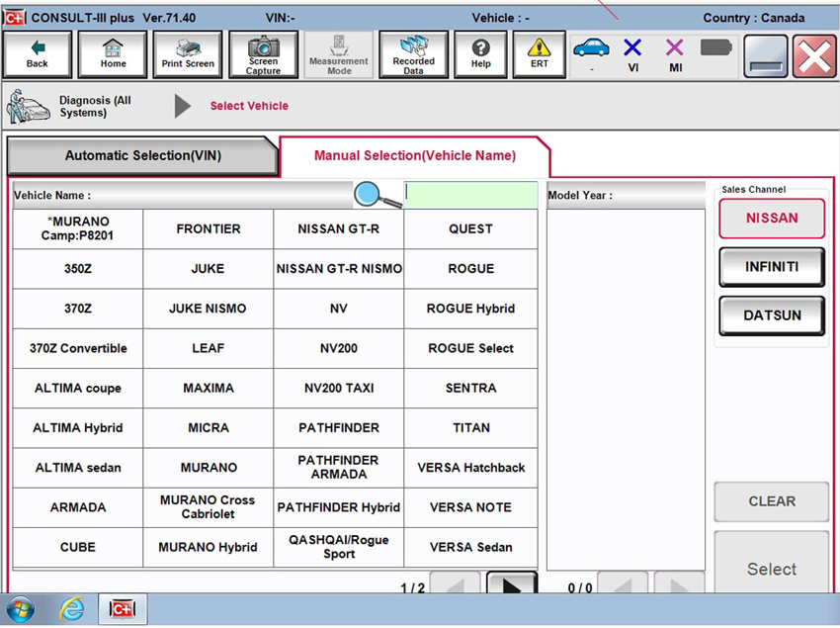
Task: Go back using the Back button
Action: click(37, 54)
